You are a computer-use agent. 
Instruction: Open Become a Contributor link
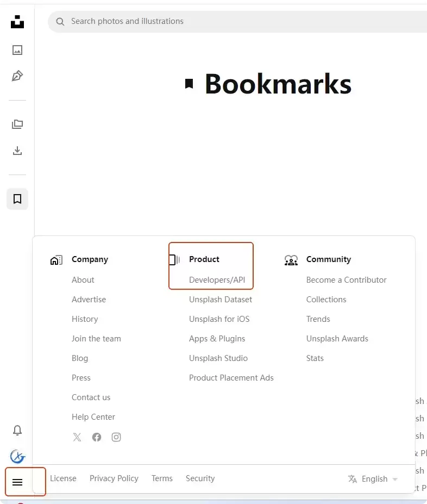[347, 280]
